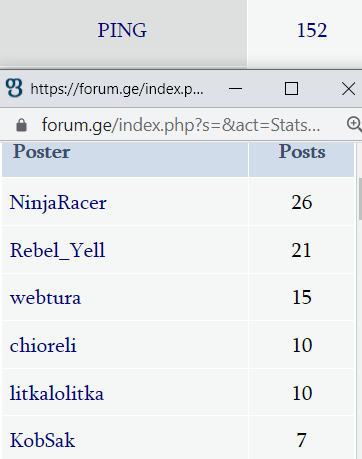Click the address bar URL field
This screenshot has width=362, height=459.
[181, 125]
